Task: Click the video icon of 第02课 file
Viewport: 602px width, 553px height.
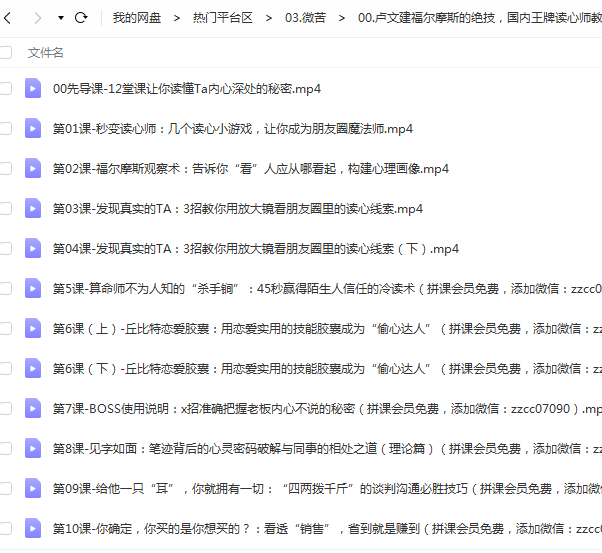Action: [33, 169]
